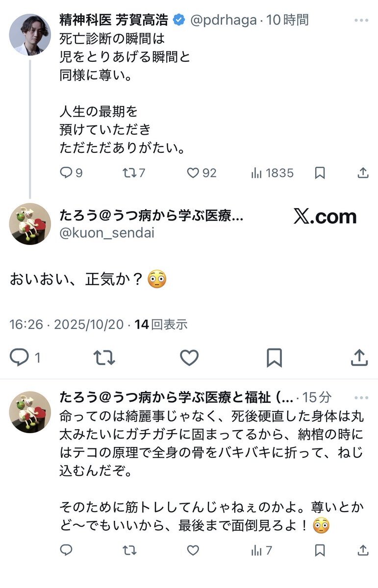This screenshot has height=588, width=378.
Task: Share the top tweet by 芳賀高浩
Action: (362, 172)
